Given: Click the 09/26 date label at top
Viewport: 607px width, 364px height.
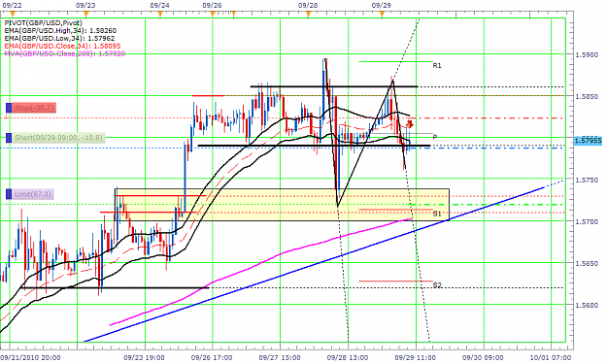Looking at the screenshot, I should pyautogui.click(x=212, y=5).
